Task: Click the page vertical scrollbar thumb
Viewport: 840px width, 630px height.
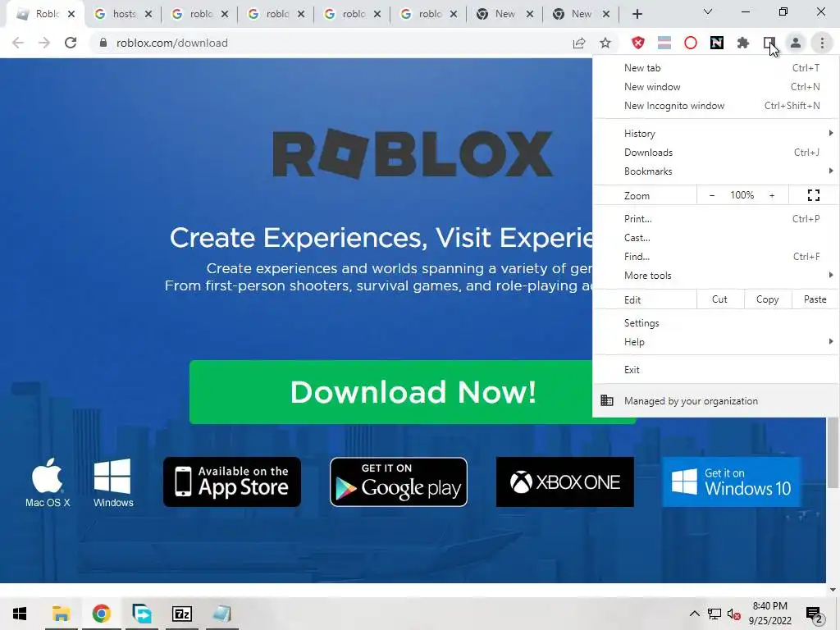Action: 833,453
